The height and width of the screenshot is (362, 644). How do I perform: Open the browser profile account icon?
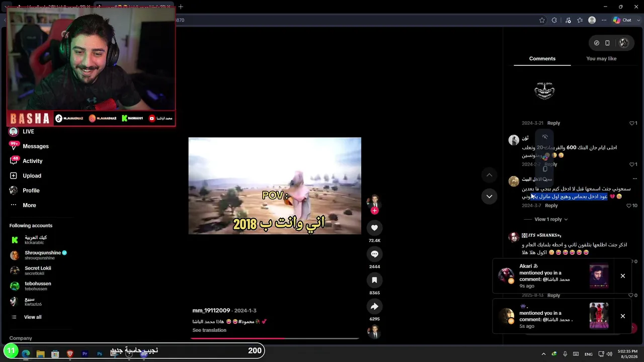click(592, 20)
